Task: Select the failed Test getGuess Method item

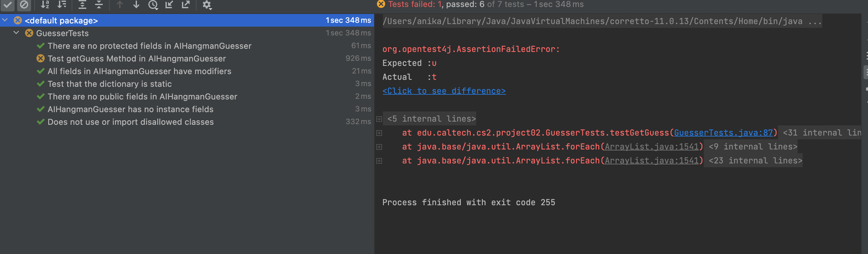Action: [x=136, y=59]
